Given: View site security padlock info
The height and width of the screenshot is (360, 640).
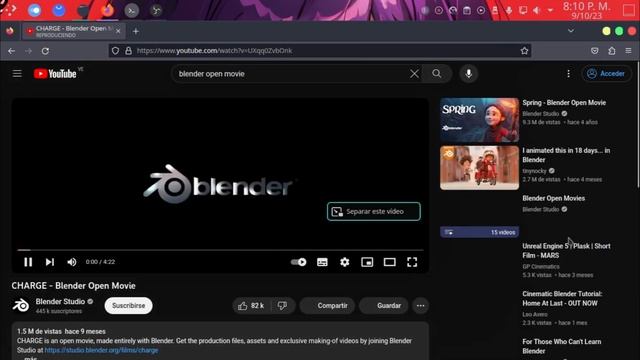Looking at the screenshot, I should tap(129, 51).
